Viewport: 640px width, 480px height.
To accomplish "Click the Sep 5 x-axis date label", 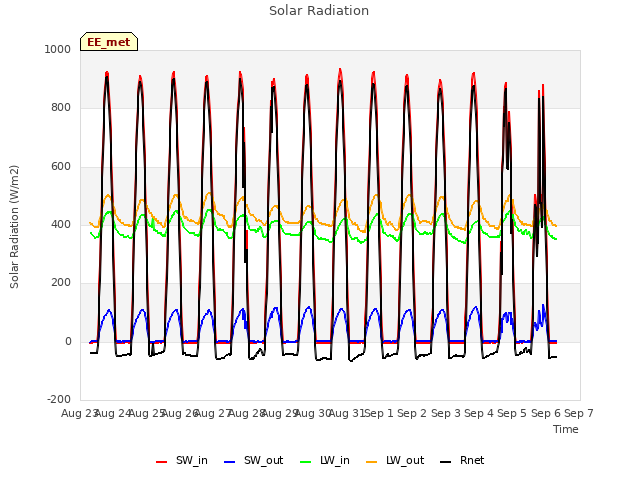I will pyautogui.click(x=512, y=413).
